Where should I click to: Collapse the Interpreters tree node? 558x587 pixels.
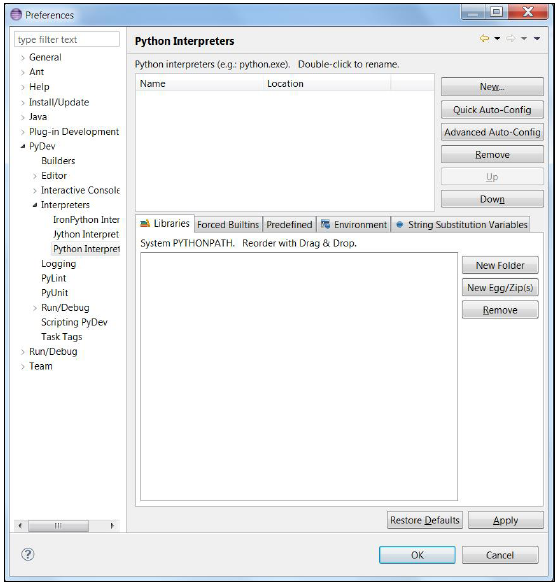point(35,205)
